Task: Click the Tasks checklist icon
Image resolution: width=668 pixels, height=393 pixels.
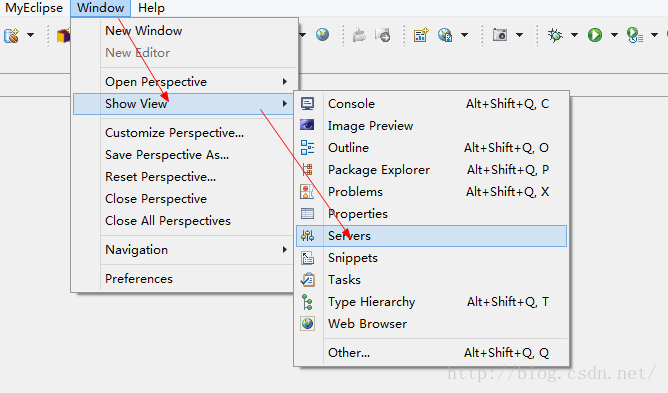Action: point(307,280)
